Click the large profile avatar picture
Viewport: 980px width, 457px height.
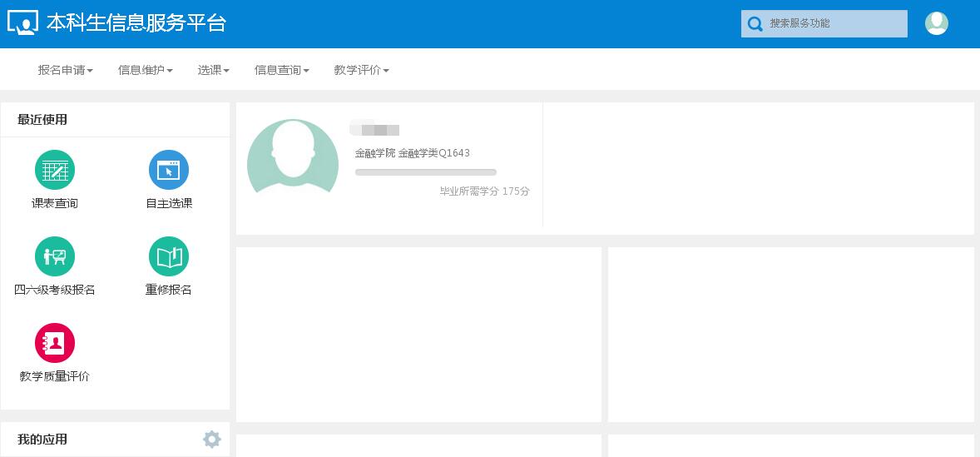pos(293,156)
